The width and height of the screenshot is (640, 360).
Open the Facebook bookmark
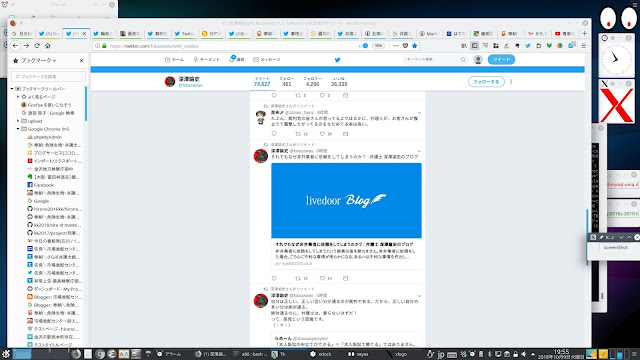[x=40, y=185]
